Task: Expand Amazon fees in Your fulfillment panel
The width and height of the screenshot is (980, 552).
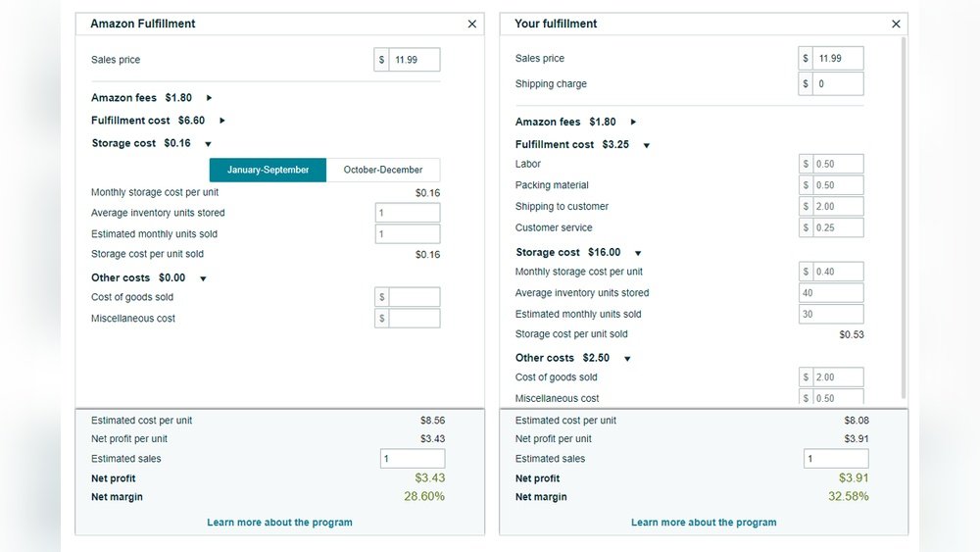Action: 633,122
